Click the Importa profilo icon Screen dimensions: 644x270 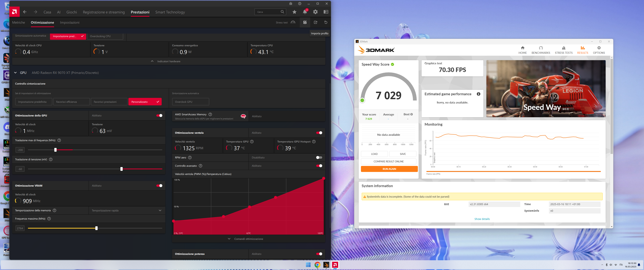coord(305,22)
